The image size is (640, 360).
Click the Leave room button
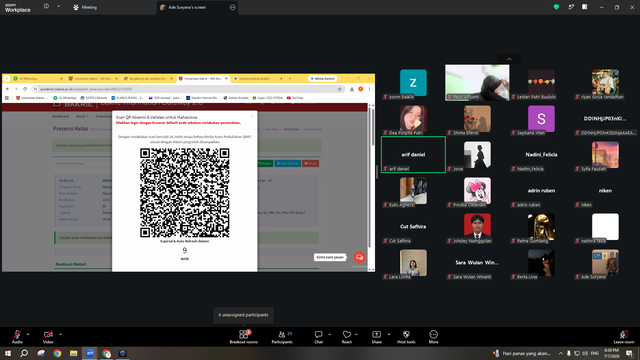point(624,337)
